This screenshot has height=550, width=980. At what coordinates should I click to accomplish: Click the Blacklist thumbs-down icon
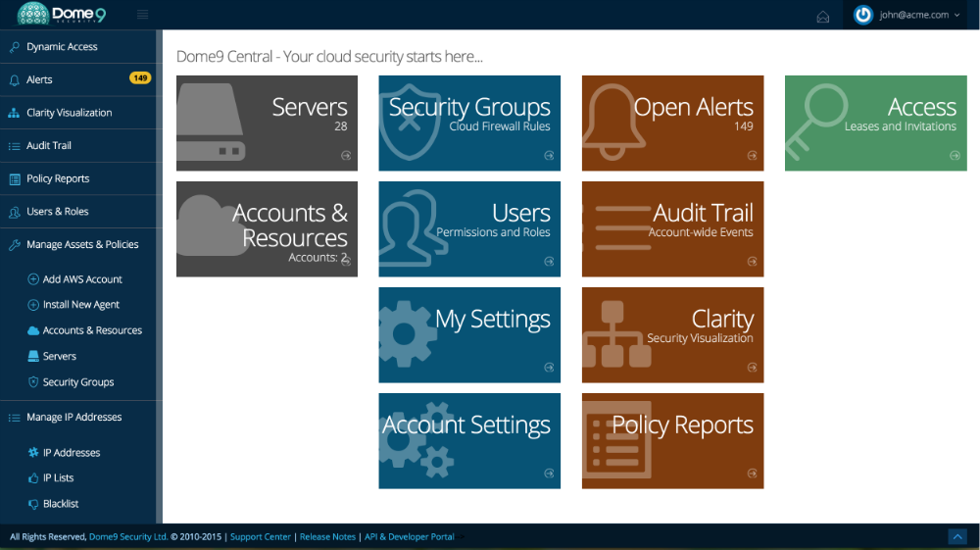(x=33, y=504)
